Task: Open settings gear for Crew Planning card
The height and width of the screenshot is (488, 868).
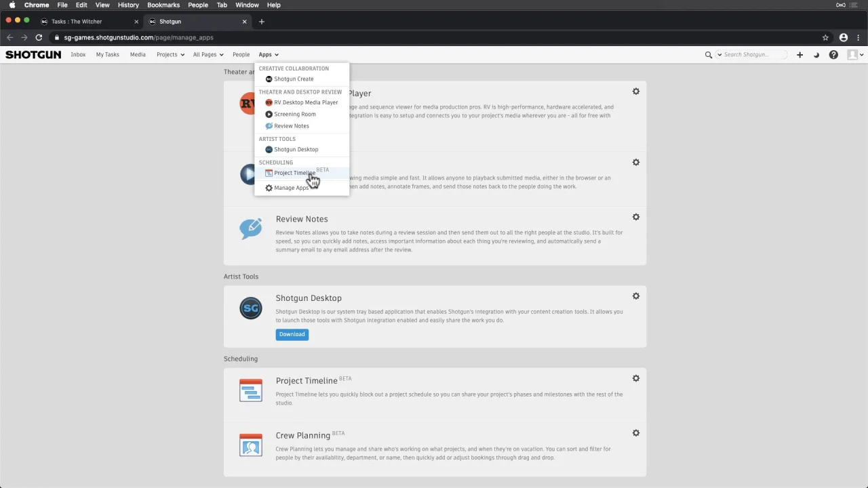Action: pyautogui.click(x=636, y=433)
